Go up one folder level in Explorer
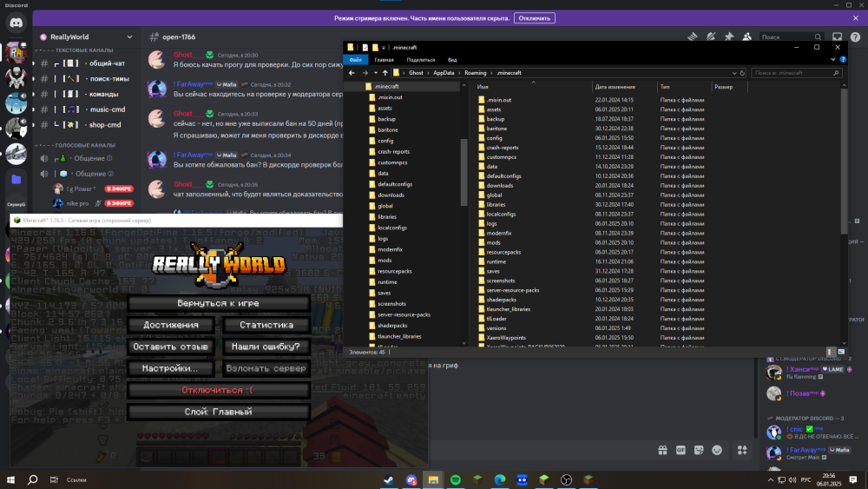The image size is (868, 489). point(385,73)
